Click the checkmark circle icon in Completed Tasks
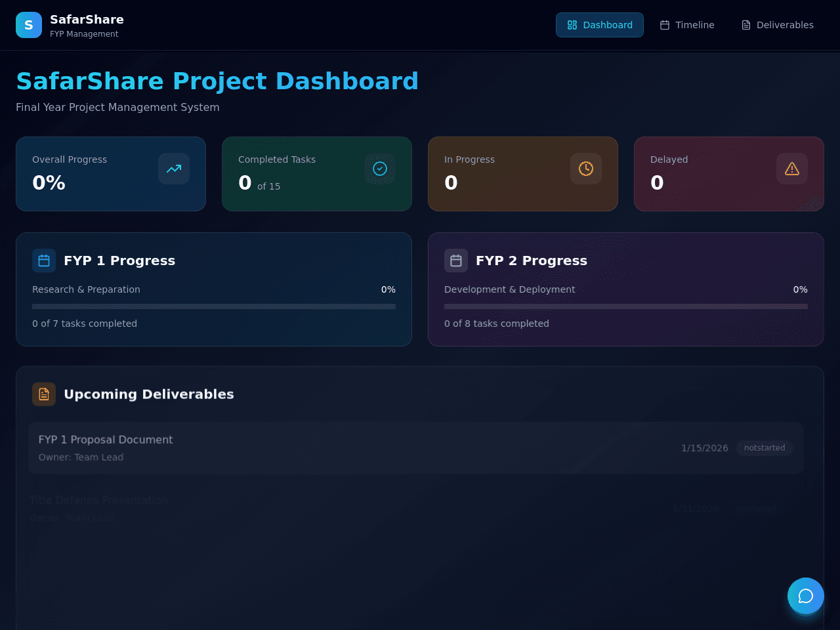This screenshot has height=630, width=840. click(380, 169)
